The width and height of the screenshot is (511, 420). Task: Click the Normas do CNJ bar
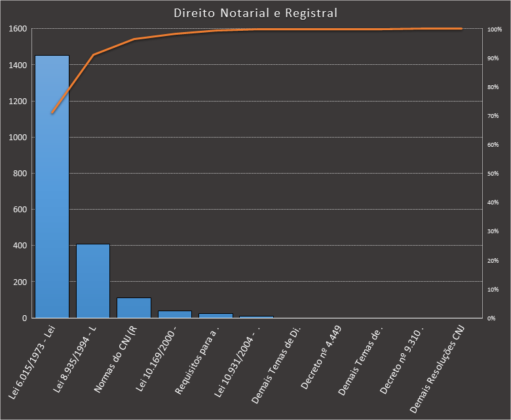134,307
